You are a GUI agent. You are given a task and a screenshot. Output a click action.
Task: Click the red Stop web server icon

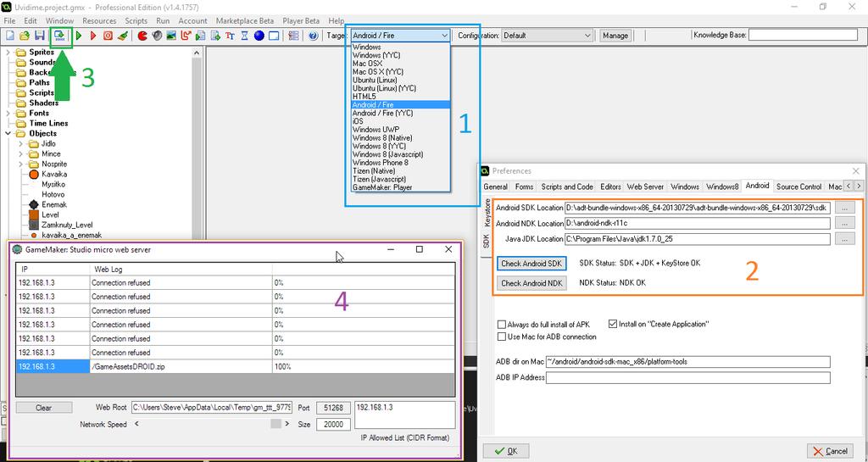(x=108, y=36)
